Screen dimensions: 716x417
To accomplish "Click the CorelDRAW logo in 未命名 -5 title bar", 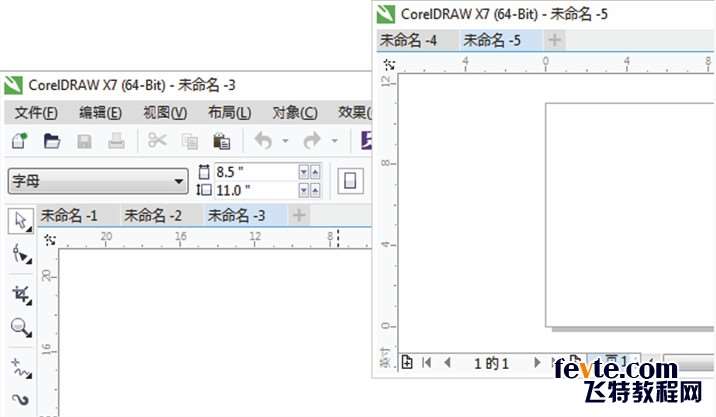I will point(386,14).
